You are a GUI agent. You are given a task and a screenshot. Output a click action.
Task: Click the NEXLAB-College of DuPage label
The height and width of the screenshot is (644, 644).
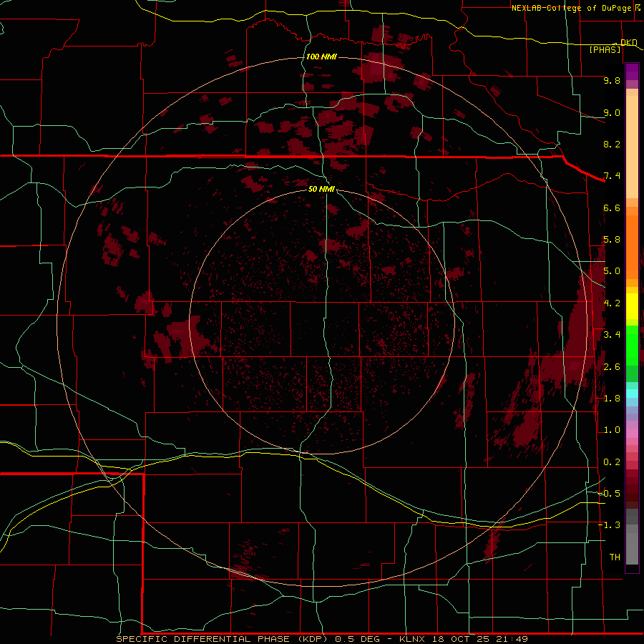coord(571,8)
